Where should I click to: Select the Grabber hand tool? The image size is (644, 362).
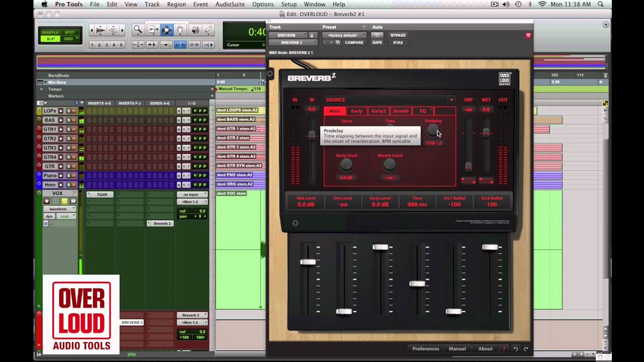pyautogui.click(x=180, y=30)
